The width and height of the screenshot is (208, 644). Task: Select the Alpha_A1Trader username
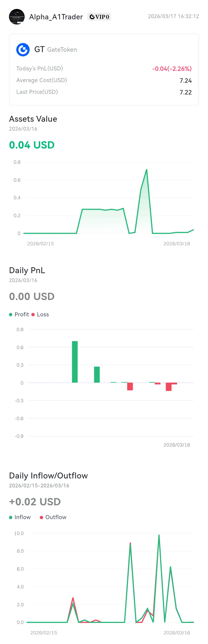pos(56,17)
